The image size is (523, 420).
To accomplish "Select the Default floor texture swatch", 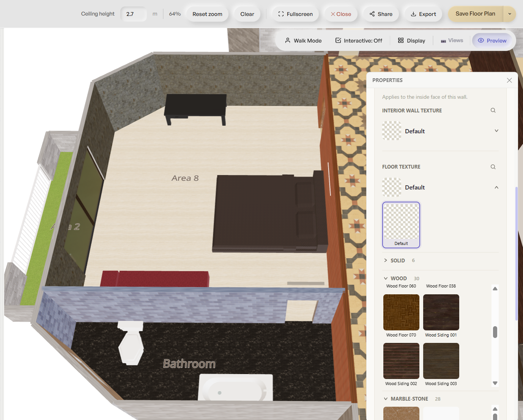I will 401,225.
